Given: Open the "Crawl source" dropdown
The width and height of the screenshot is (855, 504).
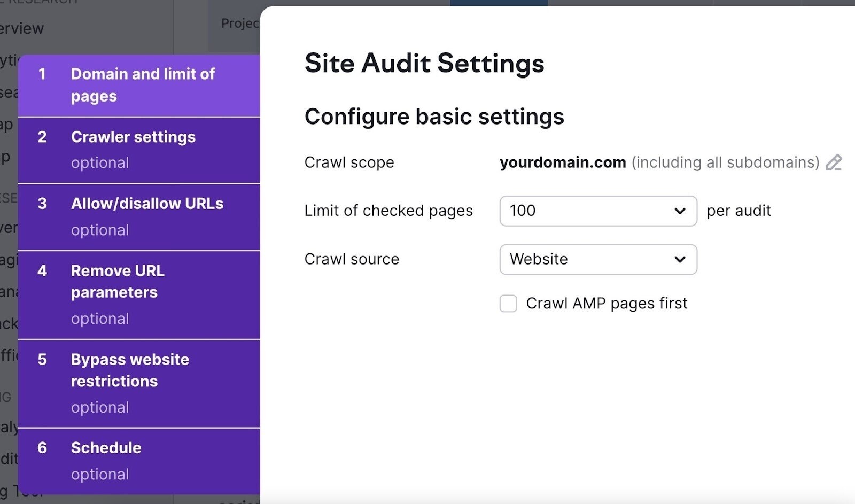Looking at the screenshot, I should coord(598,260).
